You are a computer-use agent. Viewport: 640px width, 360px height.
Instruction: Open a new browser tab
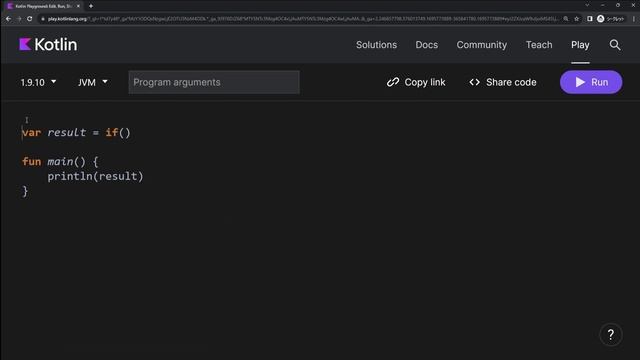click(91, 6)
